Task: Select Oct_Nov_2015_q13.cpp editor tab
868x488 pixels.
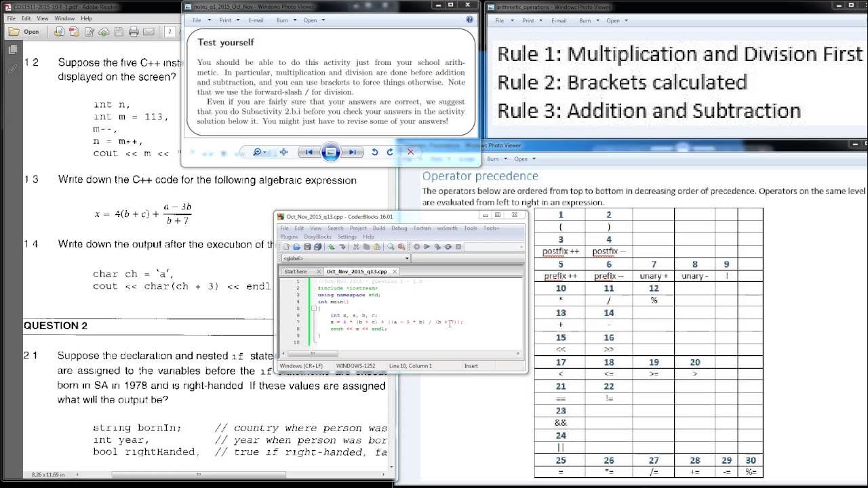Action: click(x=357, y=271)
